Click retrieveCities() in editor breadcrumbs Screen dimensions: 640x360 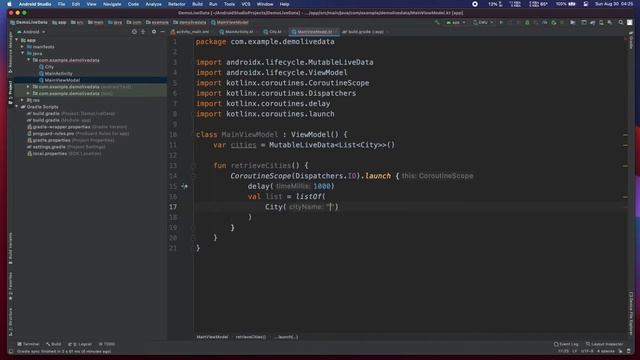(x=251, y=337)
